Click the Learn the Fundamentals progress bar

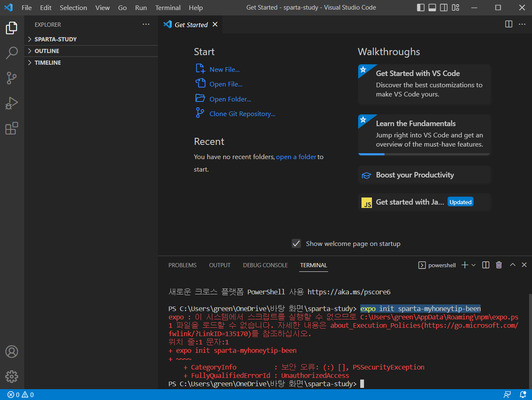tap(424, 154)
